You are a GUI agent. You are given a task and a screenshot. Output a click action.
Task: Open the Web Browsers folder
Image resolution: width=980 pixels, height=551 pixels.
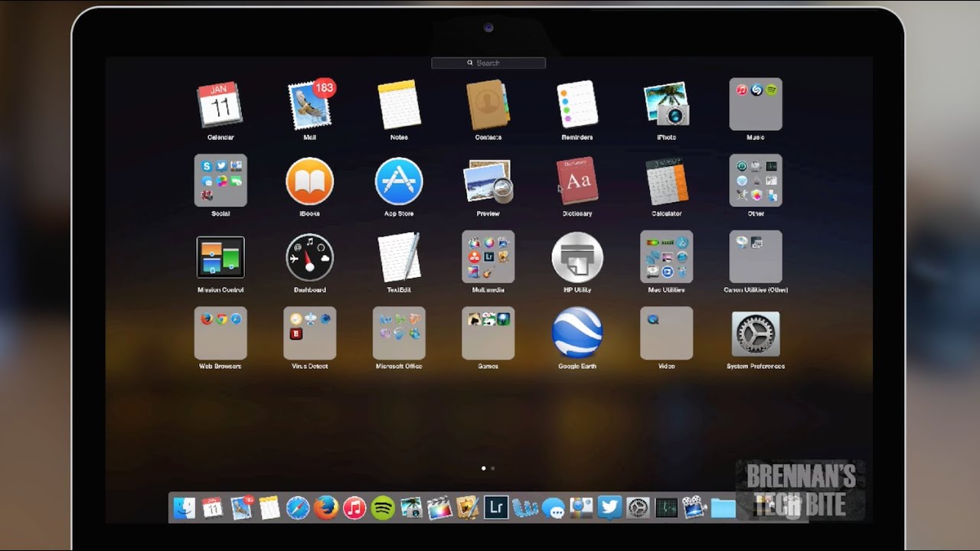click(x=220, y=334)
